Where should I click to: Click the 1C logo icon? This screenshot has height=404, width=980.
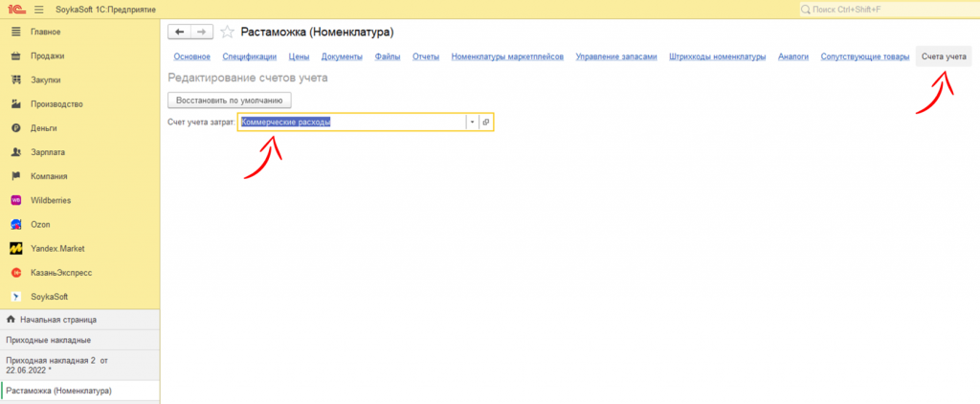18,9
